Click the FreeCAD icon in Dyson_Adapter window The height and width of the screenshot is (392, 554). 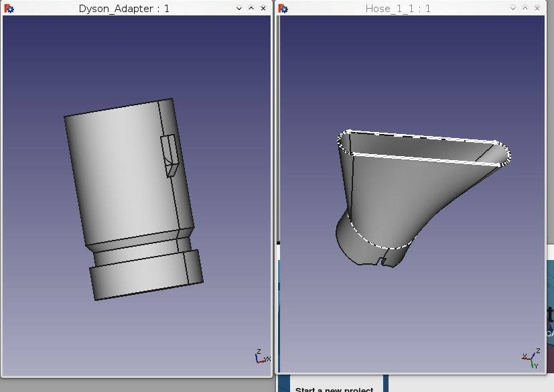[x=8, y=9]
